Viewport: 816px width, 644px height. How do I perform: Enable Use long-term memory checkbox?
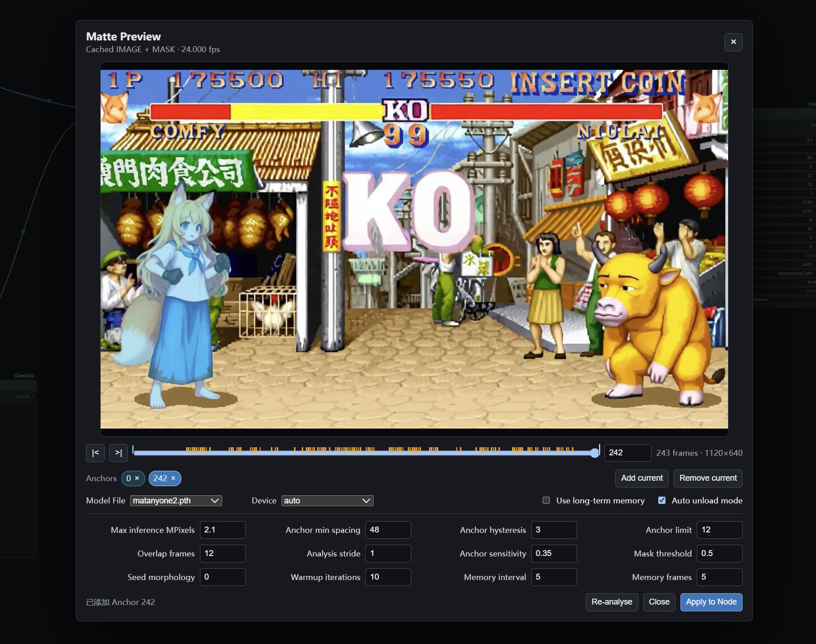pyautogui.click(x=546, y=500)
